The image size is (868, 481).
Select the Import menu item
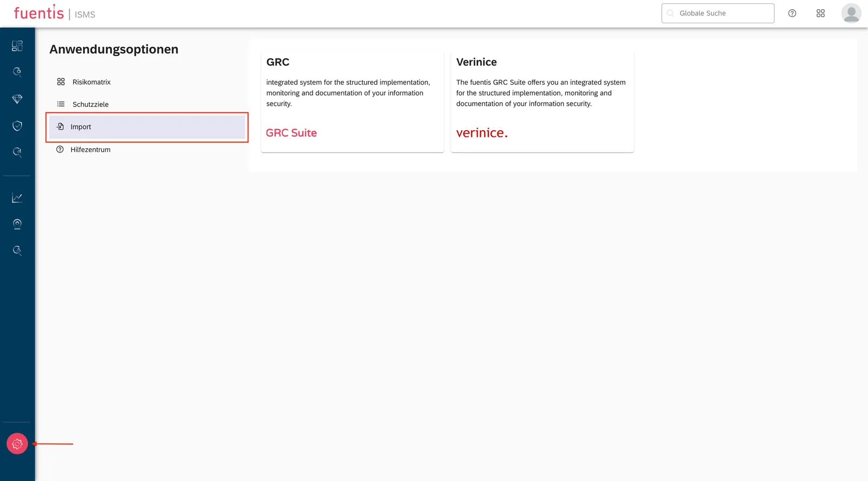(147, 127)
